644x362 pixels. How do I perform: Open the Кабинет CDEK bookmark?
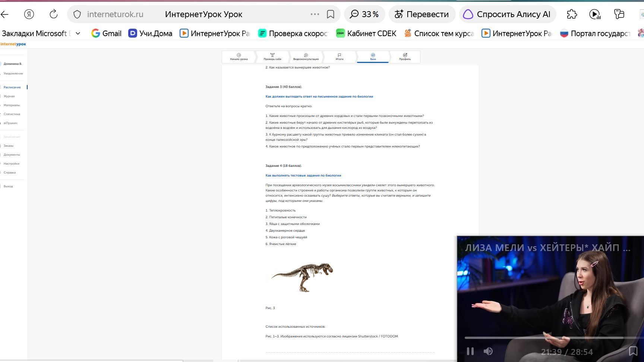(x=366, y=34)
